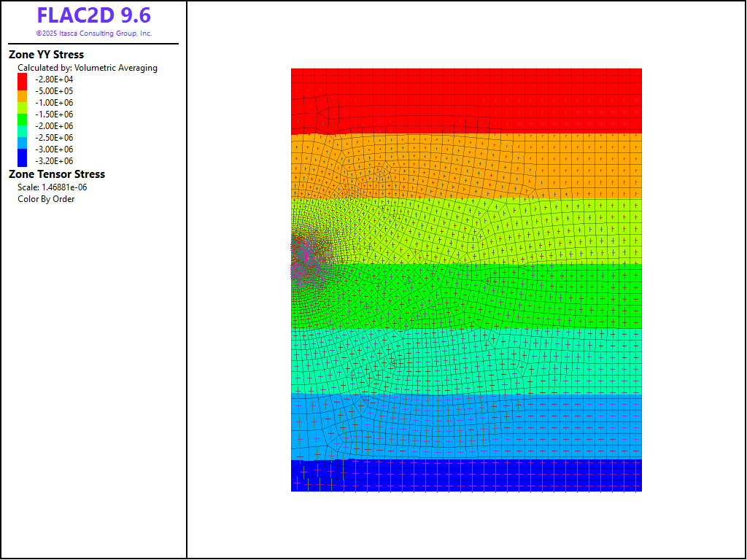Open the Itasca Consulting Group copyright link

pyautogui.click(x=93, y=34)
